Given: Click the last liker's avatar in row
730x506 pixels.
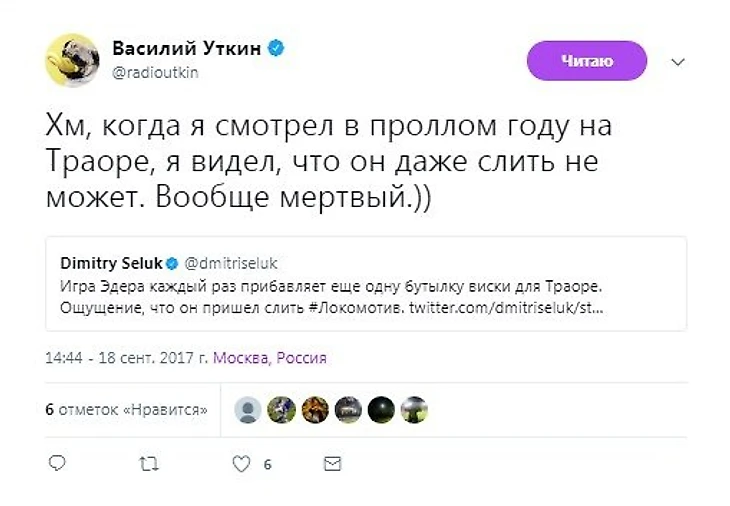Looking at the screenshot, I should point(414,410).
